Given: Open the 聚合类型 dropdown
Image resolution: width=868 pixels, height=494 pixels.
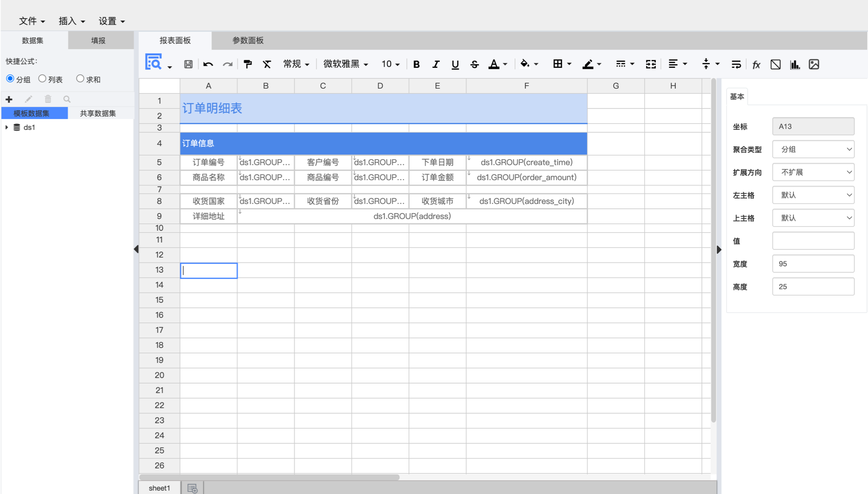Looking at the screenshot, I should tap(813, 149).
